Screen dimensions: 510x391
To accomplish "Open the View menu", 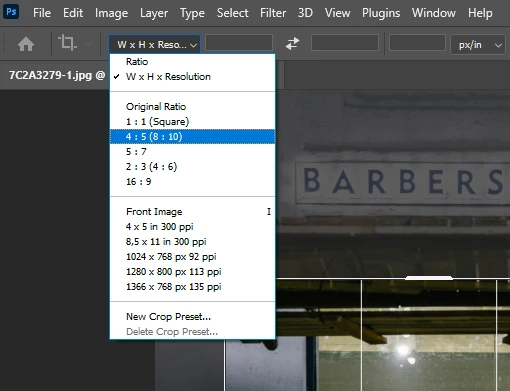I will pos(337,13).
